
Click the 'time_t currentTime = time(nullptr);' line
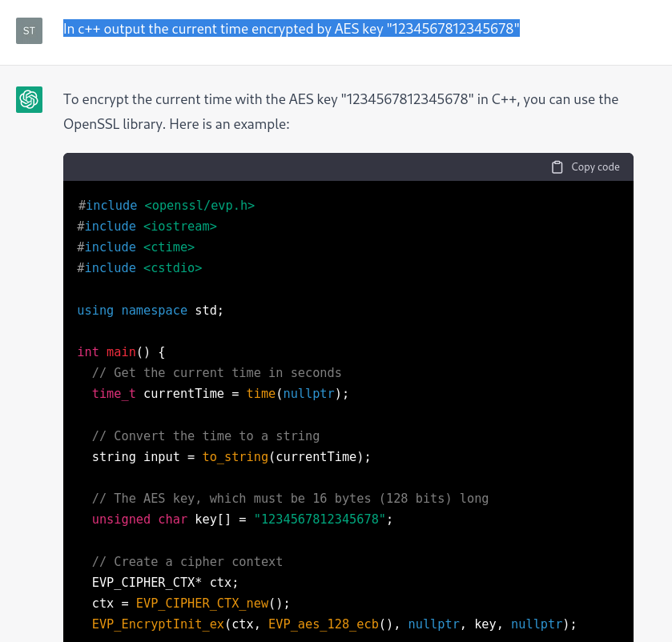(221, 394)
